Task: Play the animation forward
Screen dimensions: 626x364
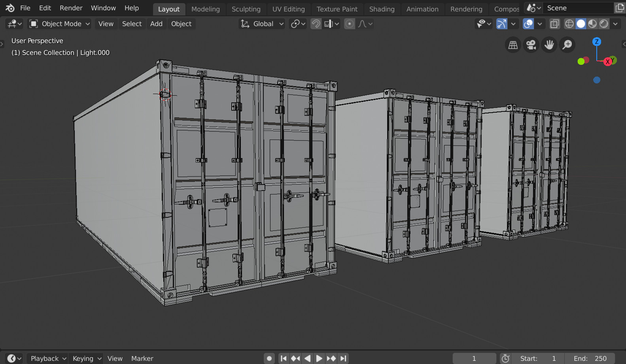Action: pos(319,358)
